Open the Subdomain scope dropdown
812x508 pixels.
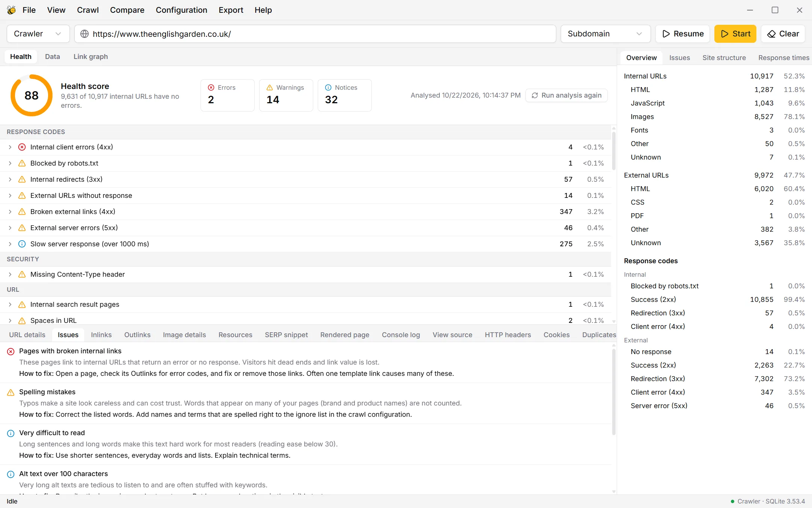pos(605,34)
